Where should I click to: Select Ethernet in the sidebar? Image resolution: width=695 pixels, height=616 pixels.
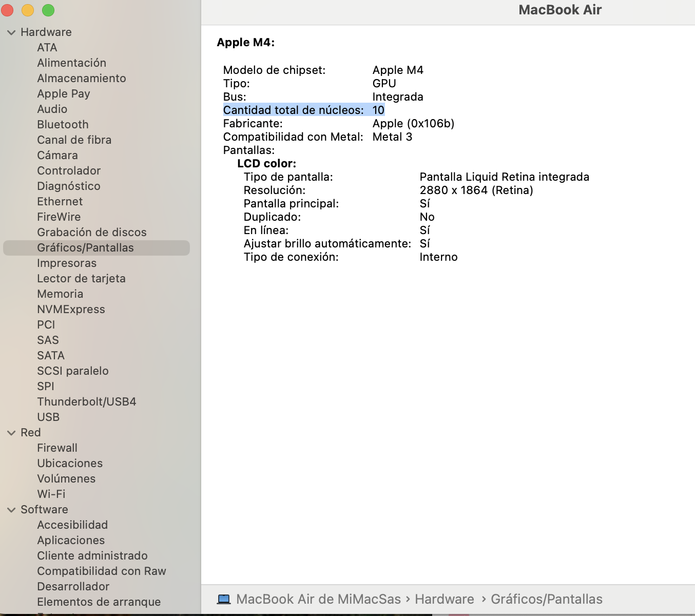pyautogui.click(x=60, y=201)
